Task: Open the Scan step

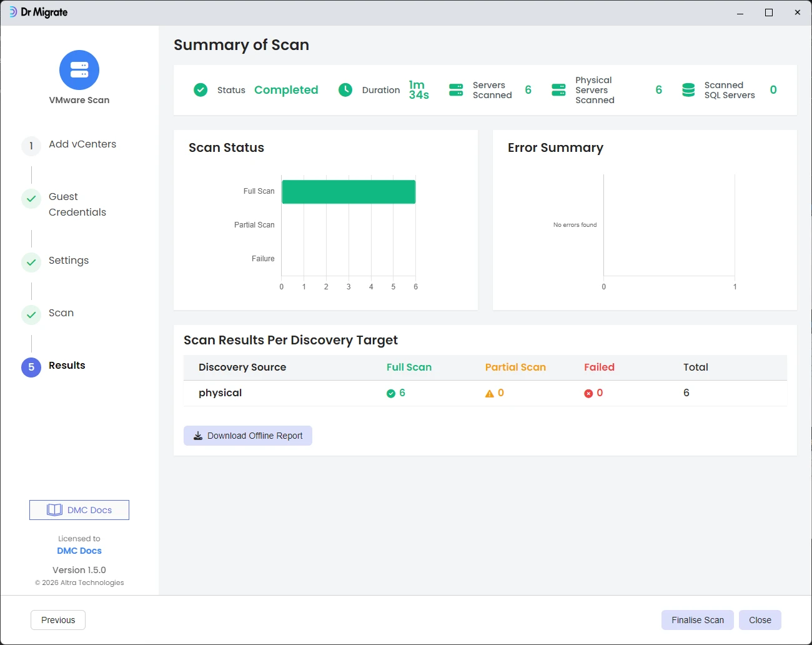Action: tap(61, 313)
